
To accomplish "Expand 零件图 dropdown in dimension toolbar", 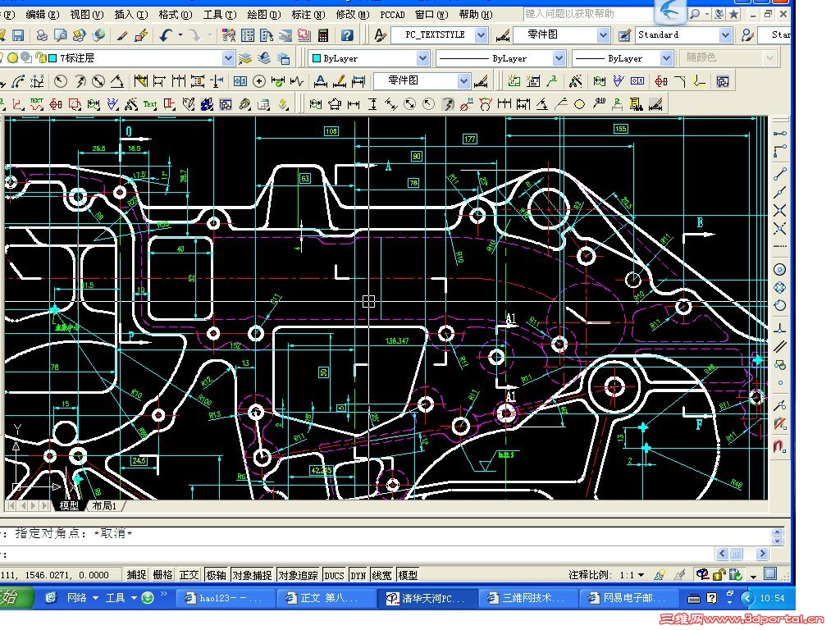I will pyautogui.click(x=463, y=81).
